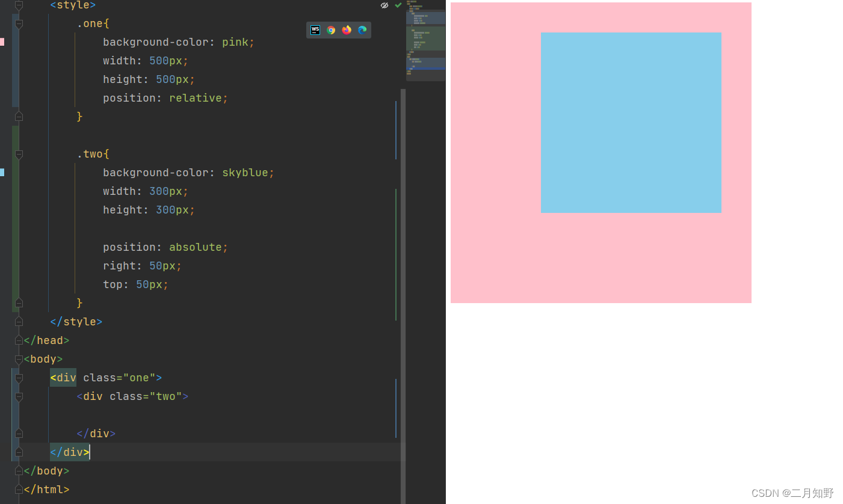Open page in Firefox browser

[347, 30]
